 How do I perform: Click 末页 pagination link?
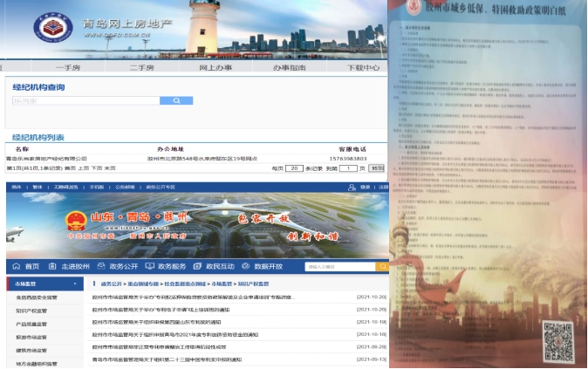(x=110, y=168)
